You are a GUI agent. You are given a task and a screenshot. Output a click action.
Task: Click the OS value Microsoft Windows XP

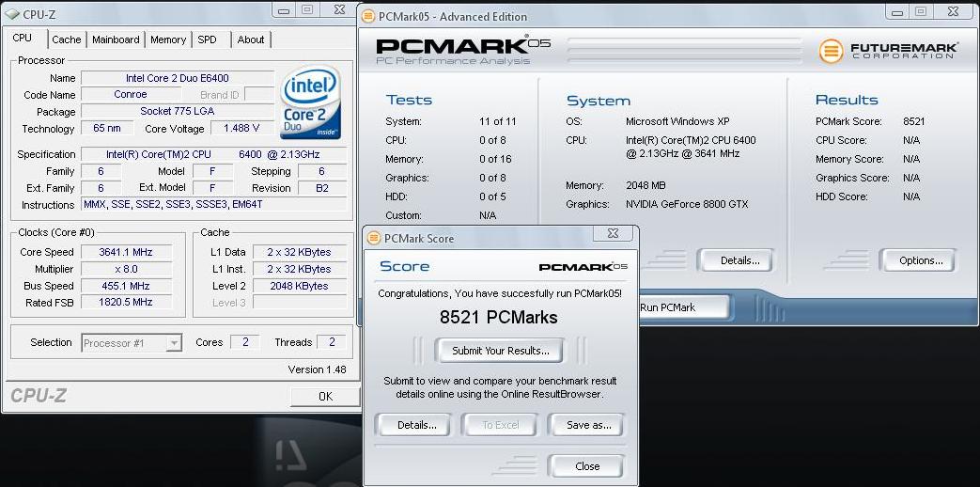click(677, 121)
